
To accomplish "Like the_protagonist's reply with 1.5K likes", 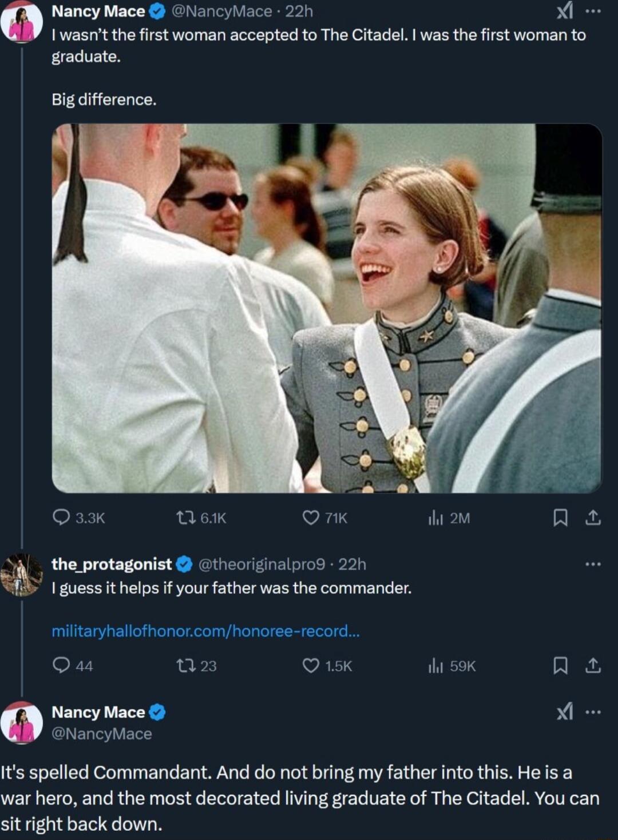I will (x=311, y=666).
